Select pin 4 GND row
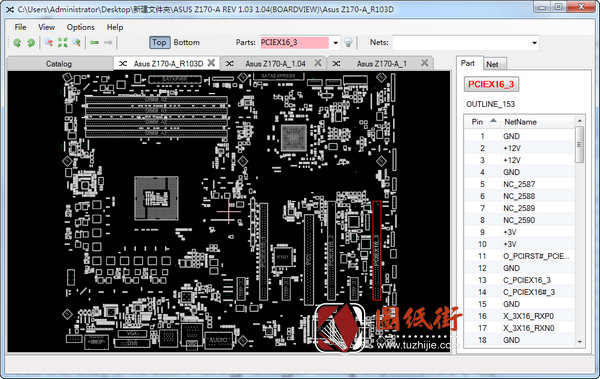The width and height of the screenshot is (600, 379). click(x=520, y=172)
